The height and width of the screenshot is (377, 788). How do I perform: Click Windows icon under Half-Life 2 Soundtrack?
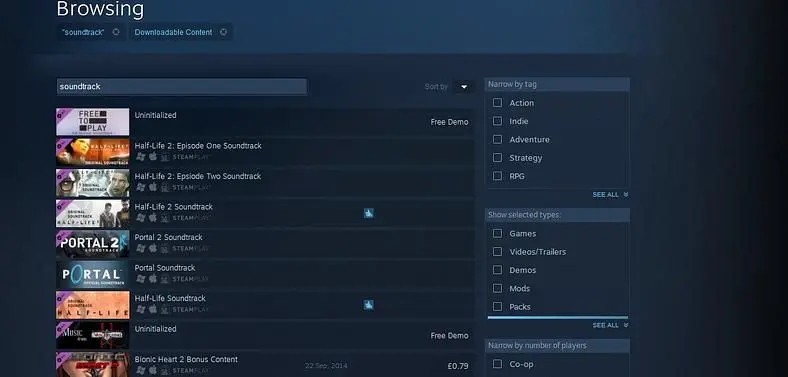141,218
